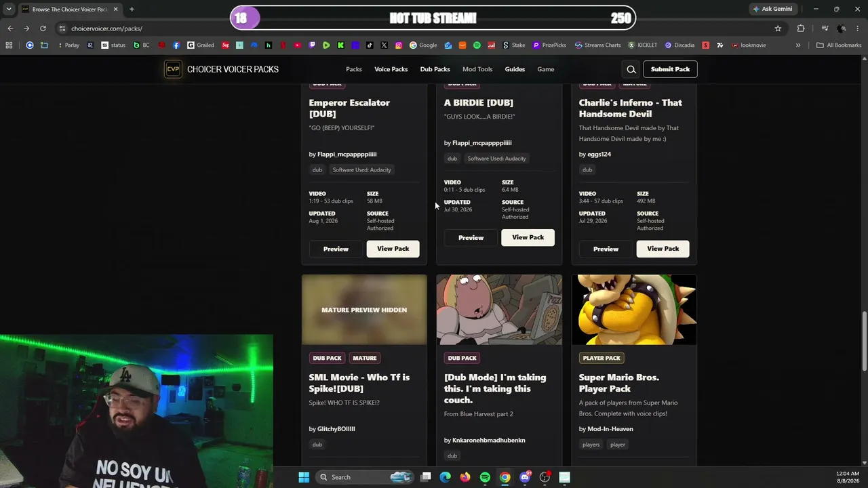Preview the A BIRDIE dub pack
The height and width of the screenshot is (488, 868).
pos(471,238)
